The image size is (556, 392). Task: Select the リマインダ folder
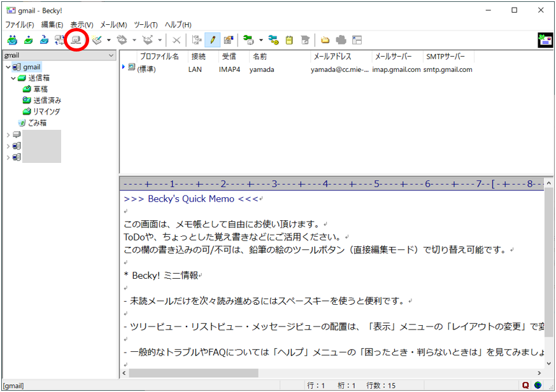pyautogui.click(x=46, y=111)
